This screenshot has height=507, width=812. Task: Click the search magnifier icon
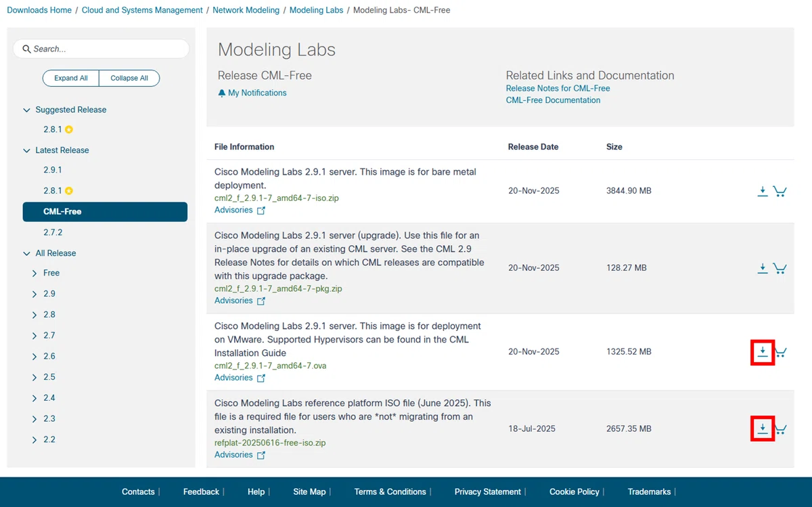(26, 49)
